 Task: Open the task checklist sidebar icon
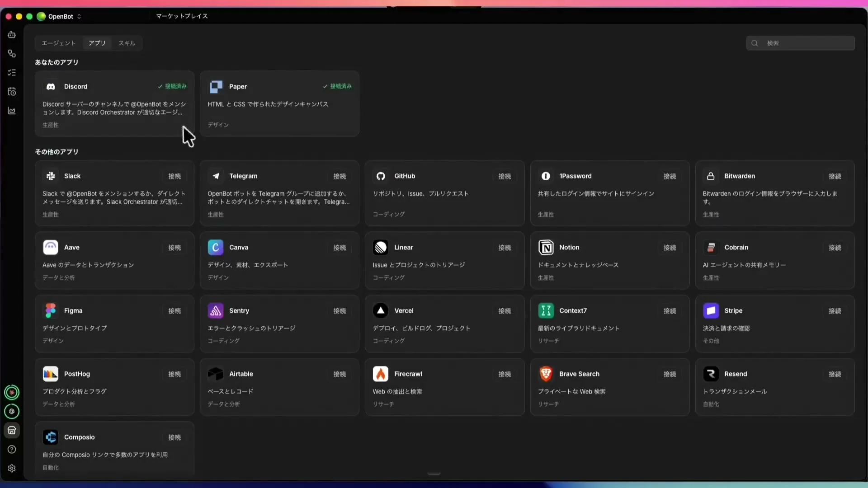click(12, 73)
